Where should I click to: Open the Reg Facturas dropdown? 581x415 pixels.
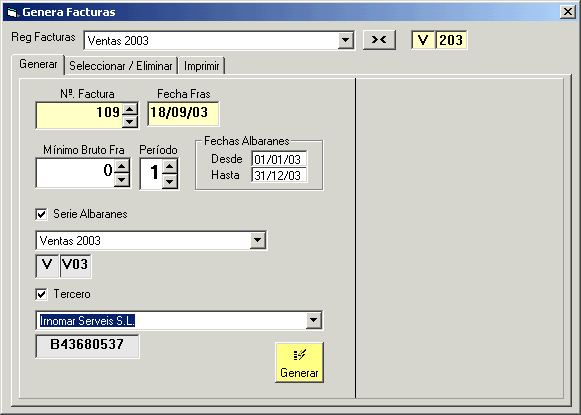pyautogui.click(x=345, y=40)
